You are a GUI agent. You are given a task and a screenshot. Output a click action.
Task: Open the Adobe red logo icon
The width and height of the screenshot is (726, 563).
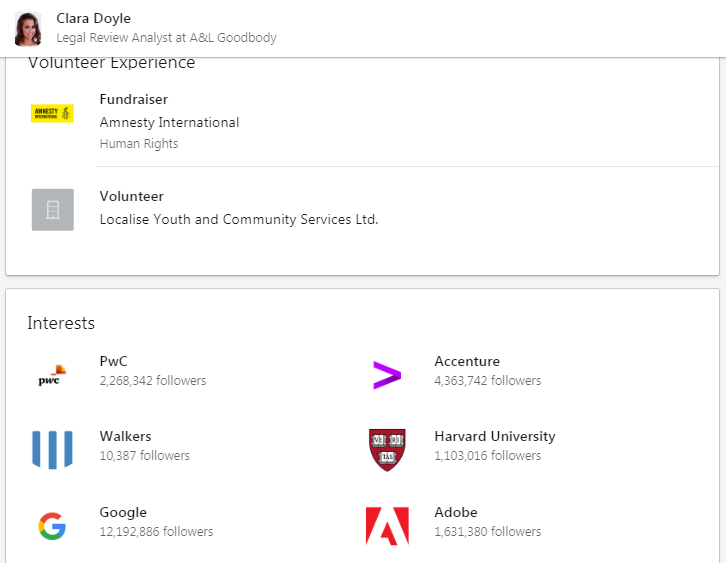point(387,526)
